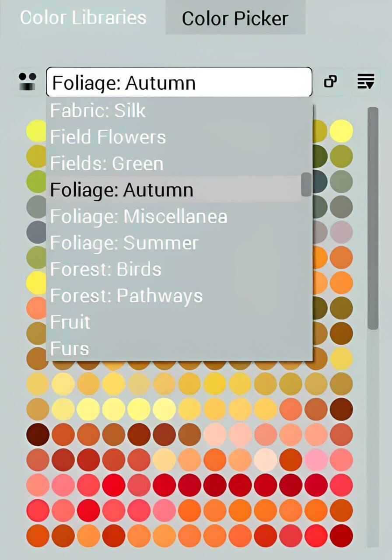
Task: Select the Fabric: Silk library entry
Action: 98,111
